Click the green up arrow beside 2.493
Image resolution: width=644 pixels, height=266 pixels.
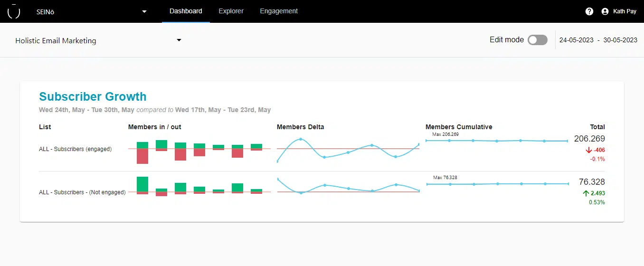point(586,193)
